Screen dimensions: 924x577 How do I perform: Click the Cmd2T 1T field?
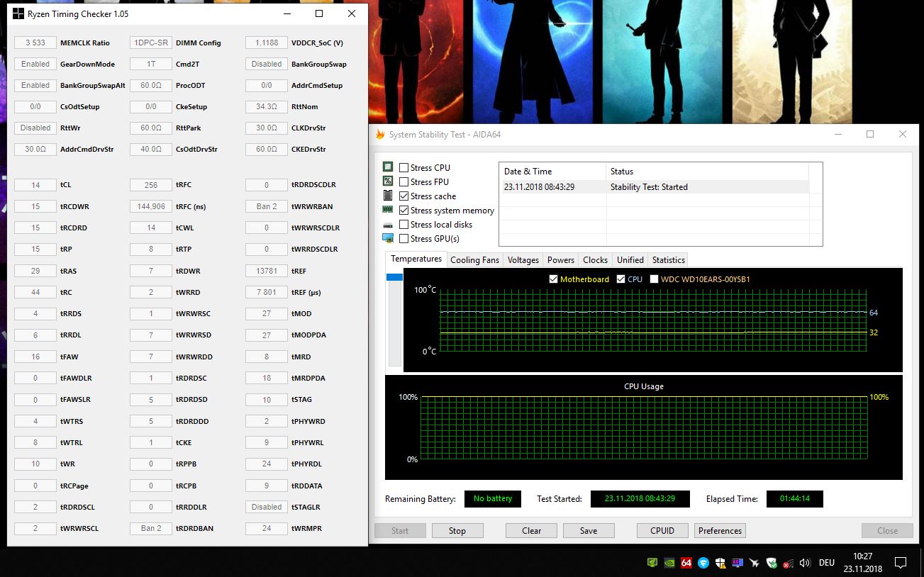[x=151, y=64]
